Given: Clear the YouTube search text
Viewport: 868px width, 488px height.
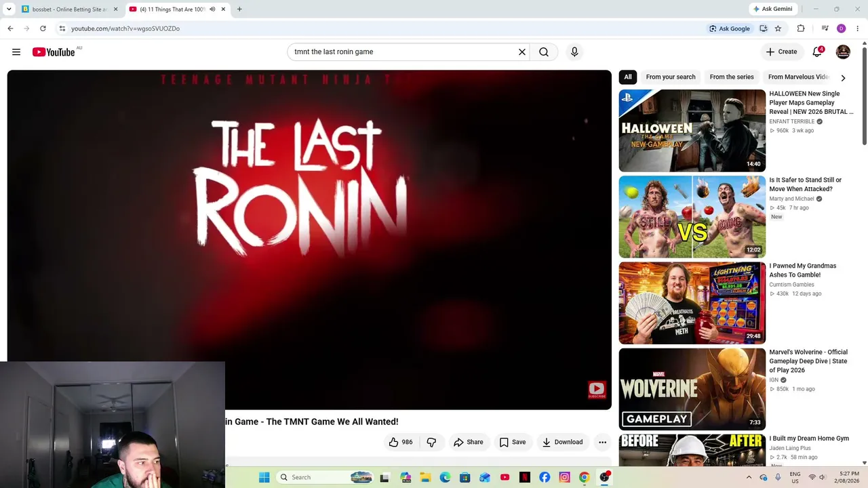Looking at the screenshot, I should click(x=522, y=52).
